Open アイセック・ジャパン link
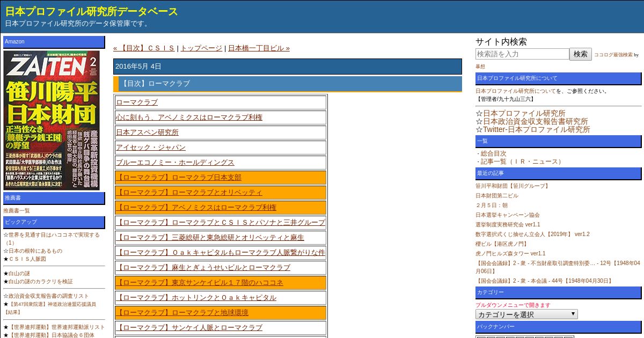The image size is (644, 338). click(x=151, y=148)
